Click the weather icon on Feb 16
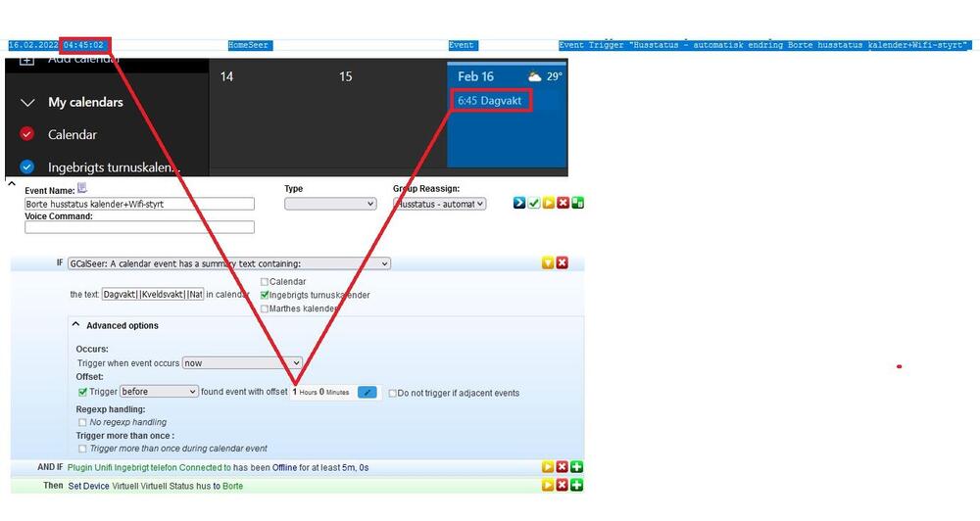 (534, 76)
